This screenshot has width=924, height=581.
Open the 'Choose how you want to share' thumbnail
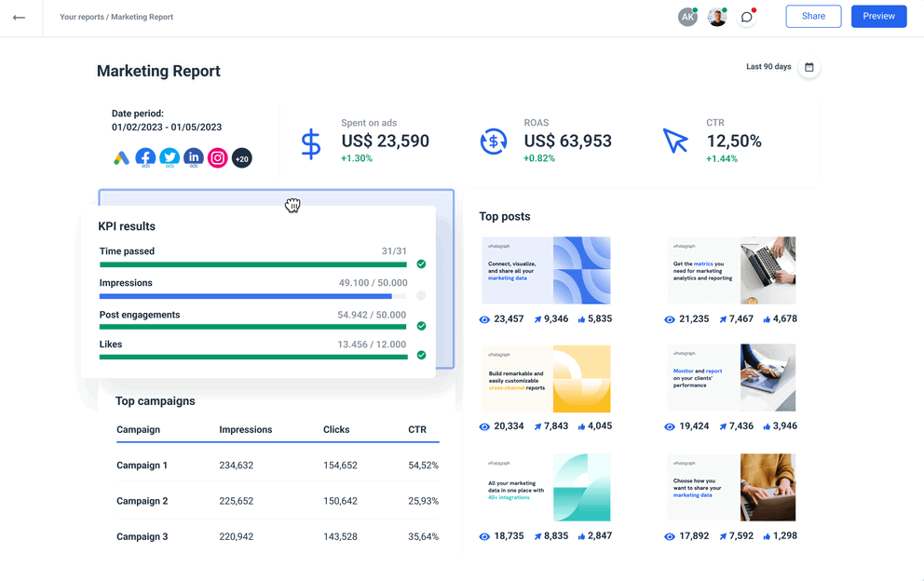tap(731, 487)
